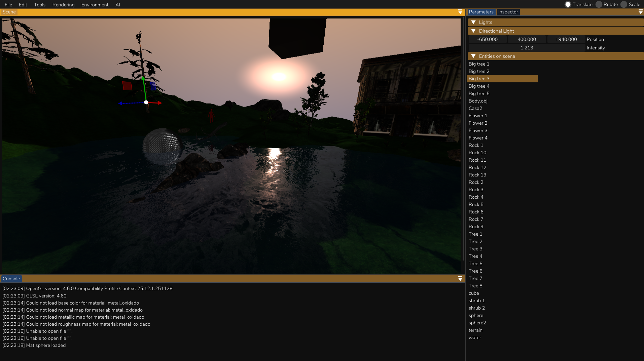Viewport: 644px width, 361px height.
Task: Select the Translate radio button
Action: (568, 4)
